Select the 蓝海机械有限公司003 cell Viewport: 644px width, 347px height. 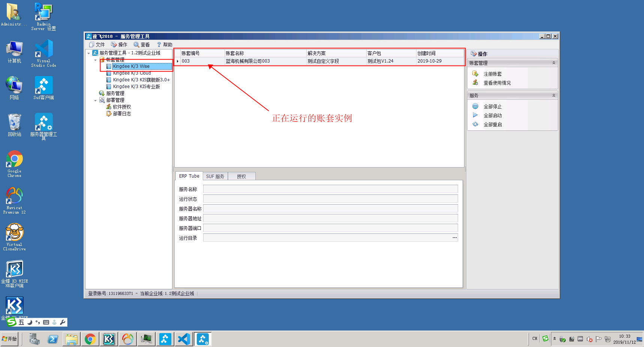[265, 61]
